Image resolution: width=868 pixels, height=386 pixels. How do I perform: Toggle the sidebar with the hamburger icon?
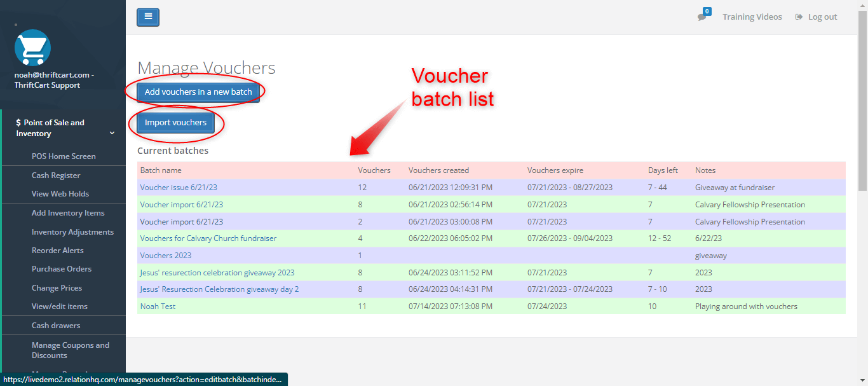click(x=147, y=17)
